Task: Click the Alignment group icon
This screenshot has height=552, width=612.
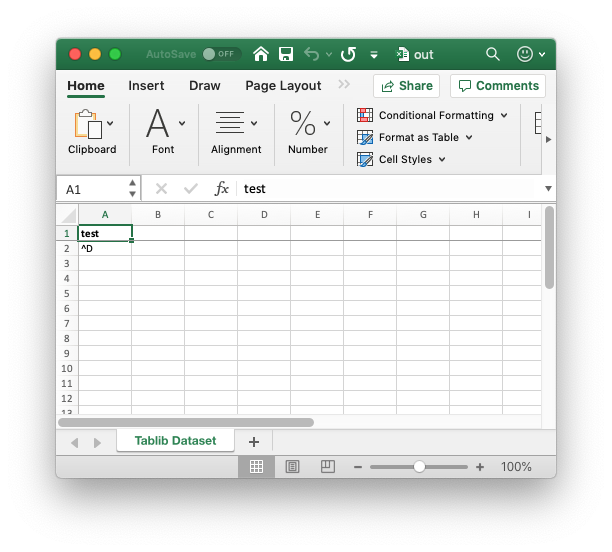Action: (x=230, y=123)
